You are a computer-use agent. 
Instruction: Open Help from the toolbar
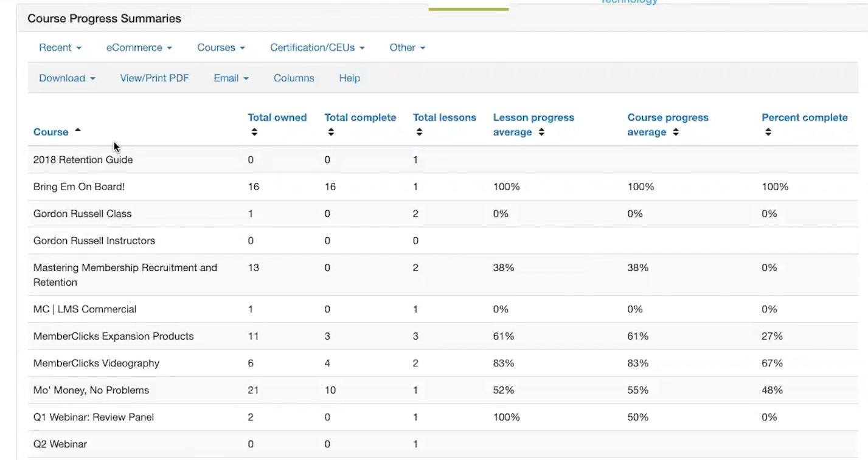point(349,78)
